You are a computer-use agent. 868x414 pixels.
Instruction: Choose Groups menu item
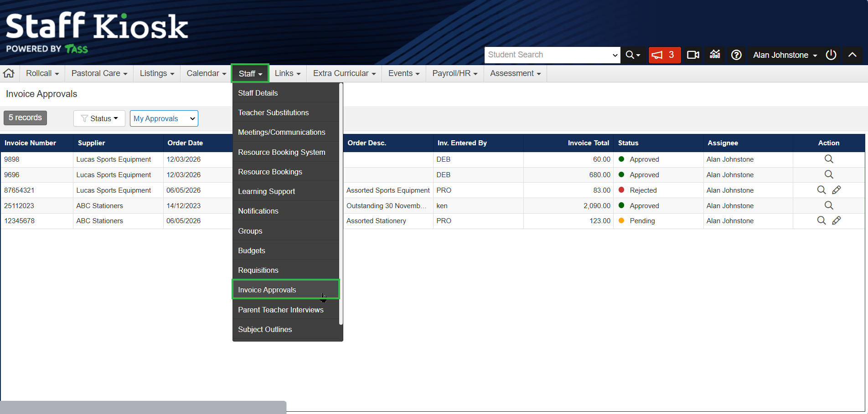[286, 231]
